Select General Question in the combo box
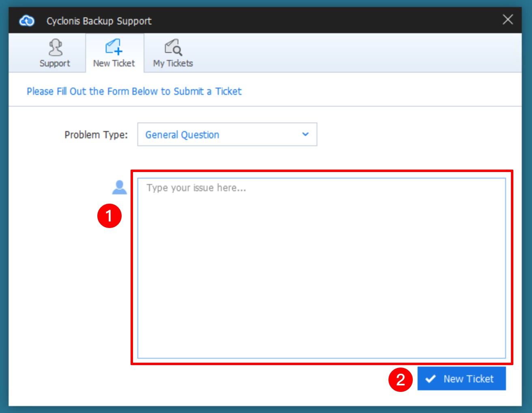The image size is (532, 413). (181, 134)
